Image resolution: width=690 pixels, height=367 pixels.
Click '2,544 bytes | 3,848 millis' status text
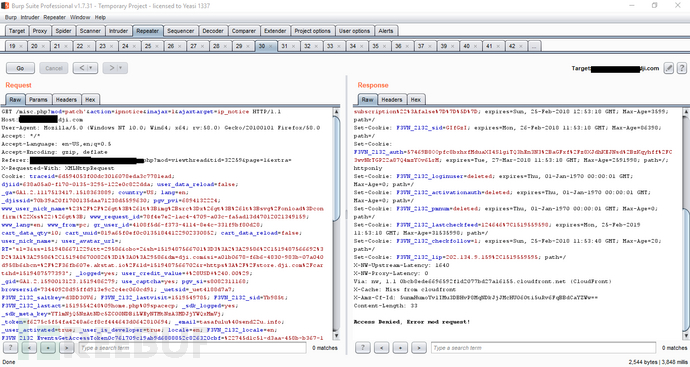tap(658, 362)
